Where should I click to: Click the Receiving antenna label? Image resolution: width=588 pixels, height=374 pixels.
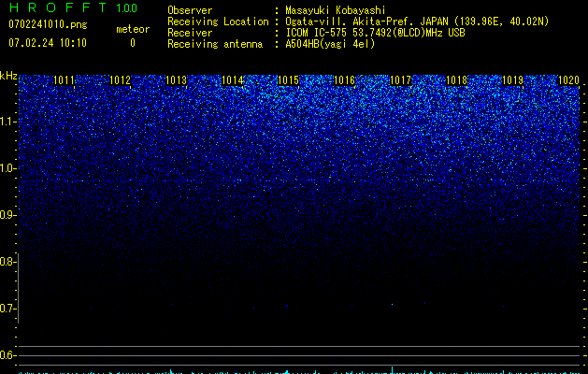[x=215, y=44]
